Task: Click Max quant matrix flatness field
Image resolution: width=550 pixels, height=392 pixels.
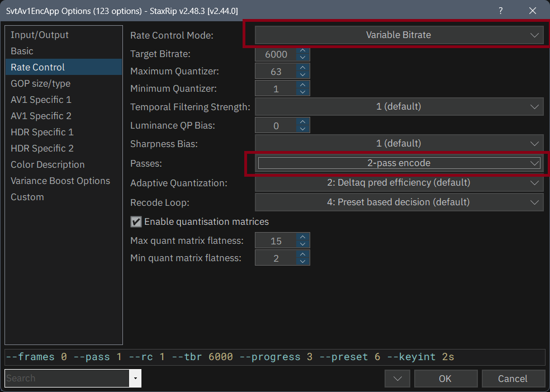Action: [x=276, y=241]
